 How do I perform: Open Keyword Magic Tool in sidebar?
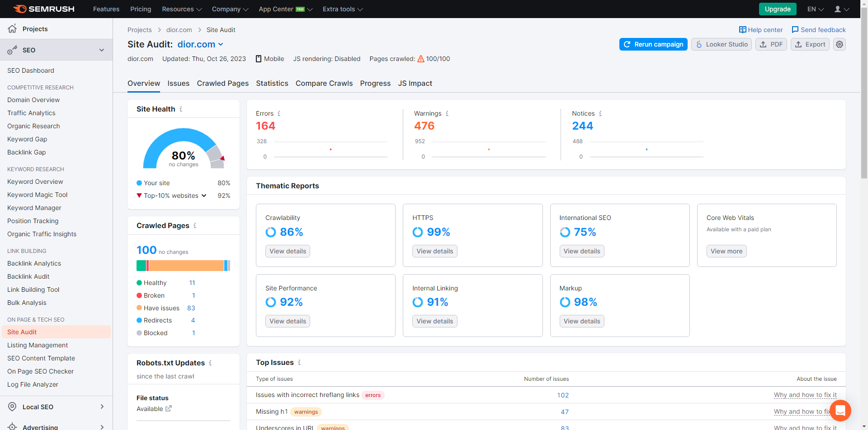tap(37, 195)
